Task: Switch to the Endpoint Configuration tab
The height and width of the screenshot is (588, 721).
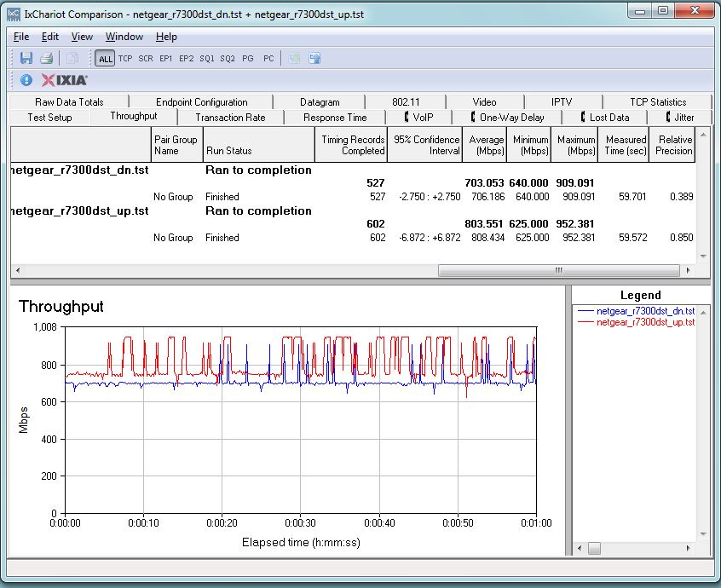Action: click(201, 102)
